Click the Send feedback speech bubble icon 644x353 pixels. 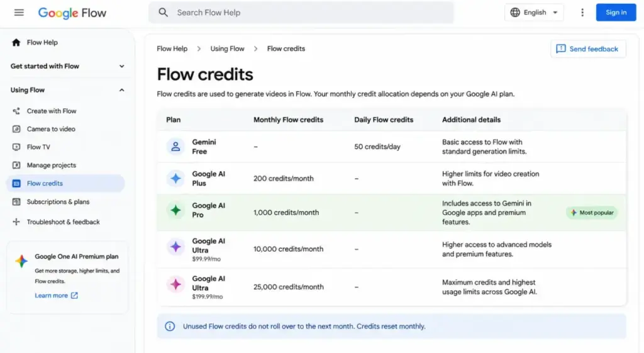pos(560,49)
